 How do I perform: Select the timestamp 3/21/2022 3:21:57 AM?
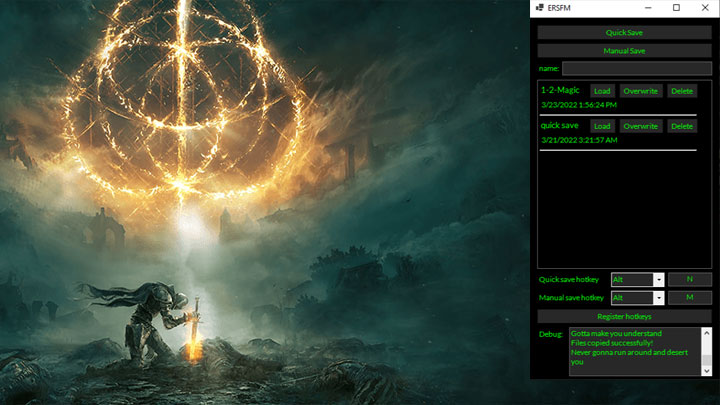tap(579, 140)
